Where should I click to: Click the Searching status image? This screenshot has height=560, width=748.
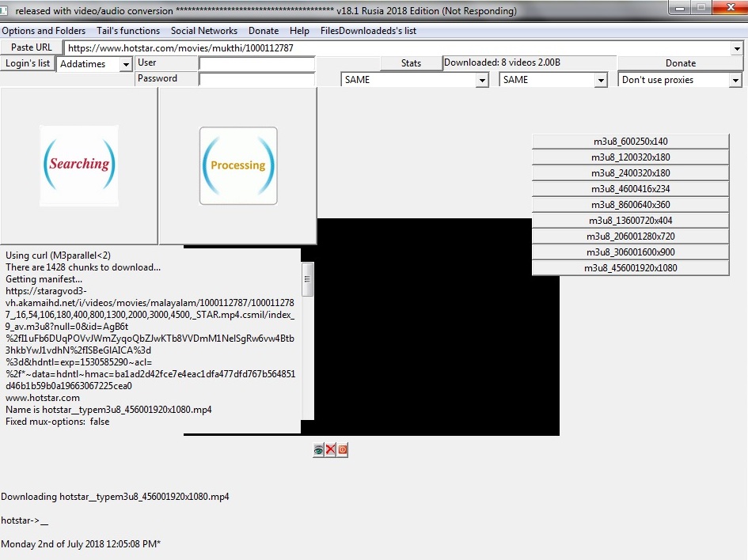coord(79,165)
